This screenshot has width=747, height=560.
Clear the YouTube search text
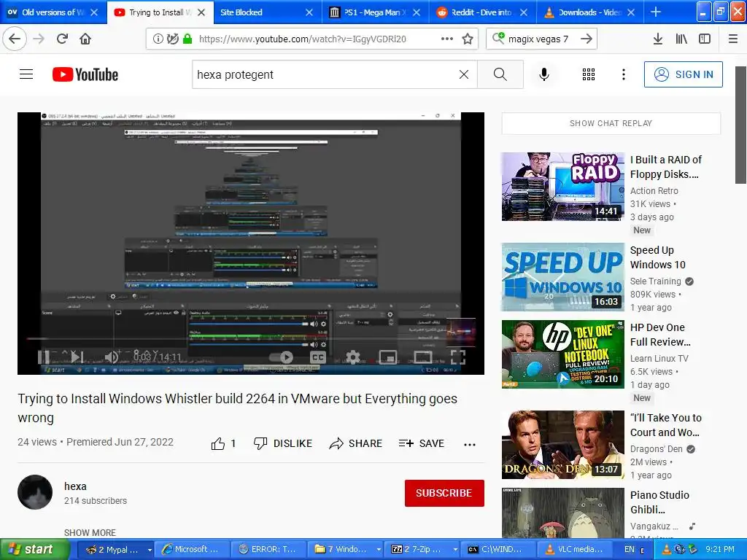tap(463, 74)
